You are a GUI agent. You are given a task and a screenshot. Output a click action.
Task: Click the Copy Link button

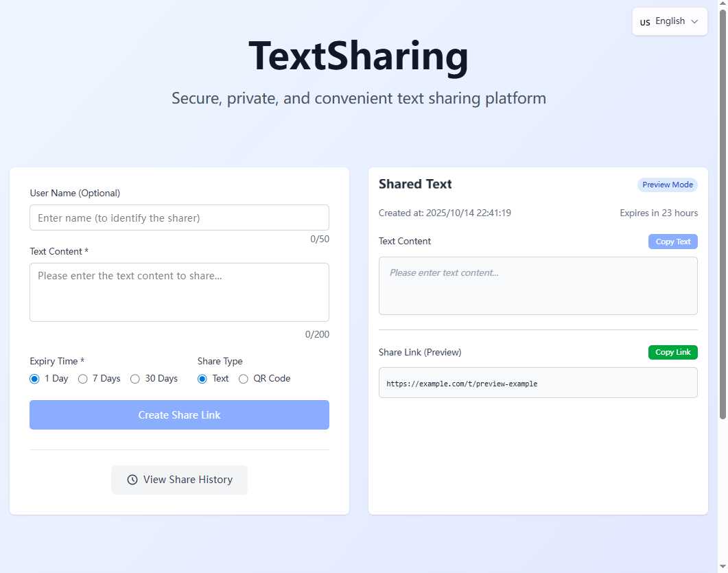point(672,352)
